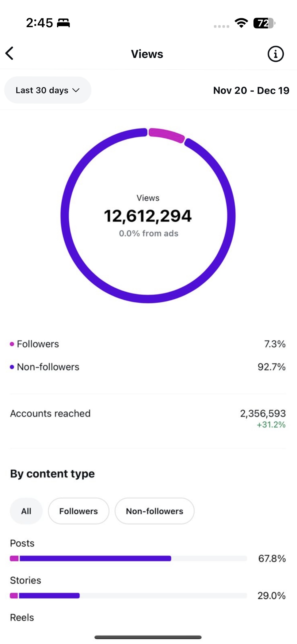The width and height of the screenshot is (297, 644).
Task: Open the info icon in header
Action: point(276,54)
